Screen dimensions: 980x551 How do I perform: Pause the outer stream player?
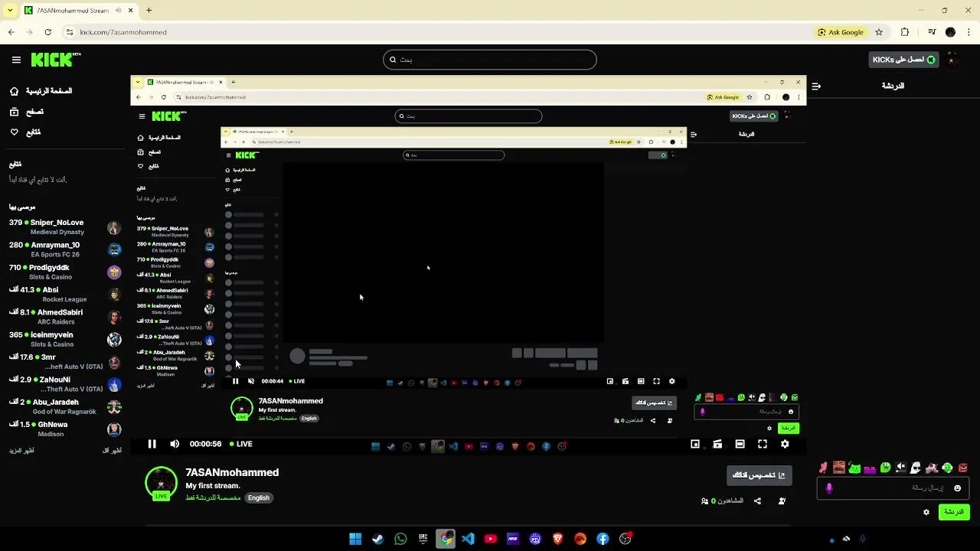pyautogui.click(x=152, y=444)
